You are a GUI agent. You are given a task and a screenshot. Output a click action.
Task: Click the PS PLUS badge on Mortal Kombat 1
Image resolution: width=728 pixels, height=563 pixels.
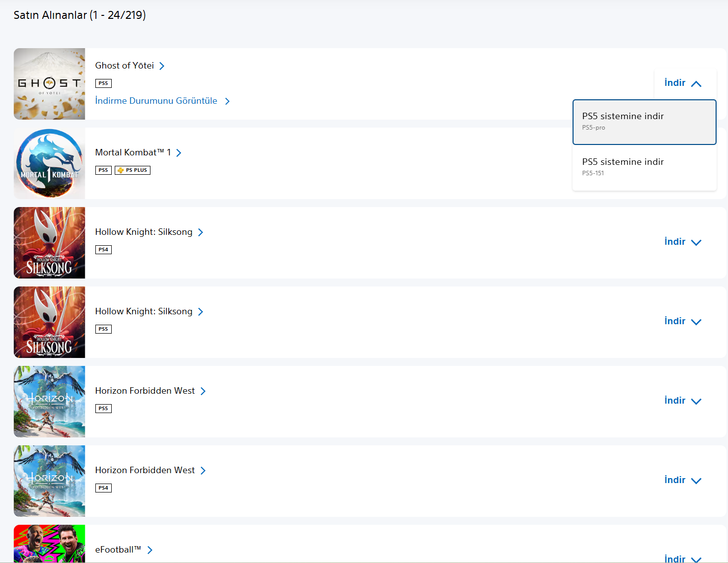pos(133,170)
